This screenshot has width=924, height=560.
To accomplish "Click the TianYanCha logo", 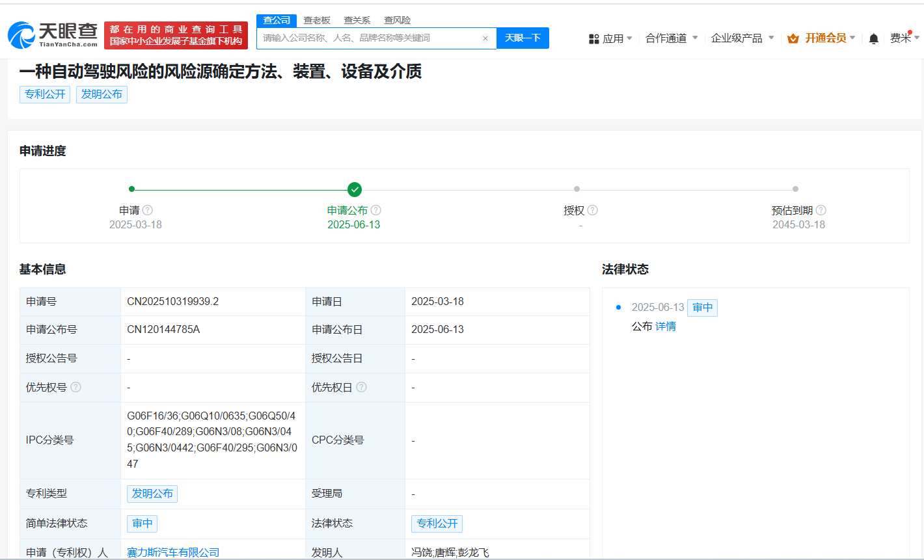I will [53, 34].
